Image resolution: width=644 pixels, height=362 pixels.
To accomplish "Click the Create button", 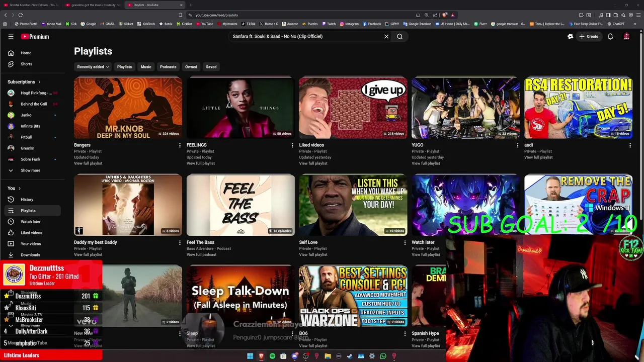I will [x=589, y=36].
